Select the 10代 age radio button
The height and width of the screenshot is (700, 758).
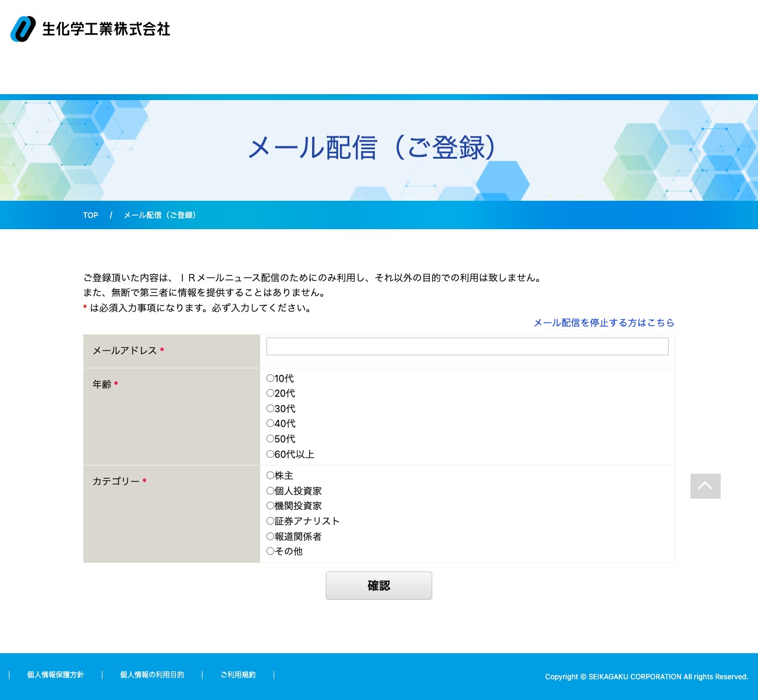point(270,378)
